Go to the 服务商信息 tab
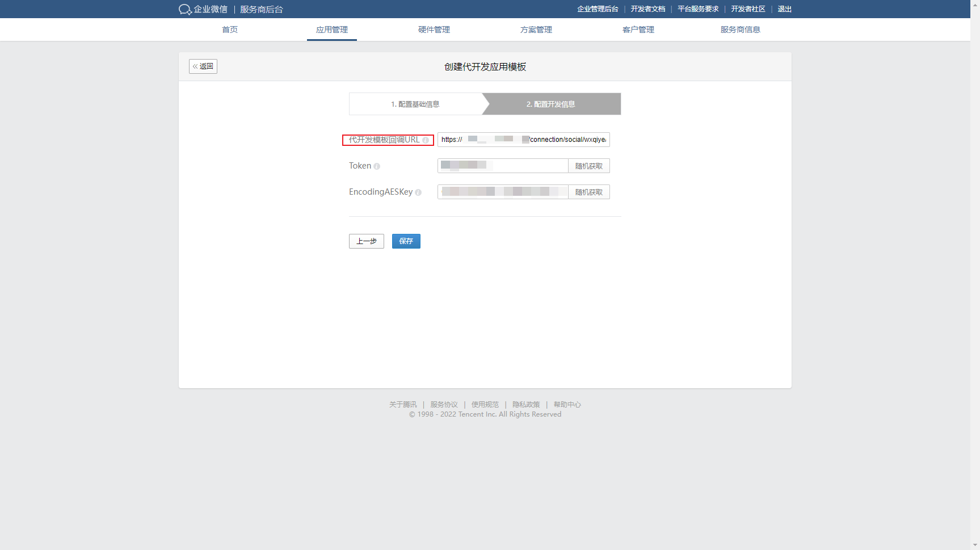Screen dimensions: 980x550 tap(741, 30)
